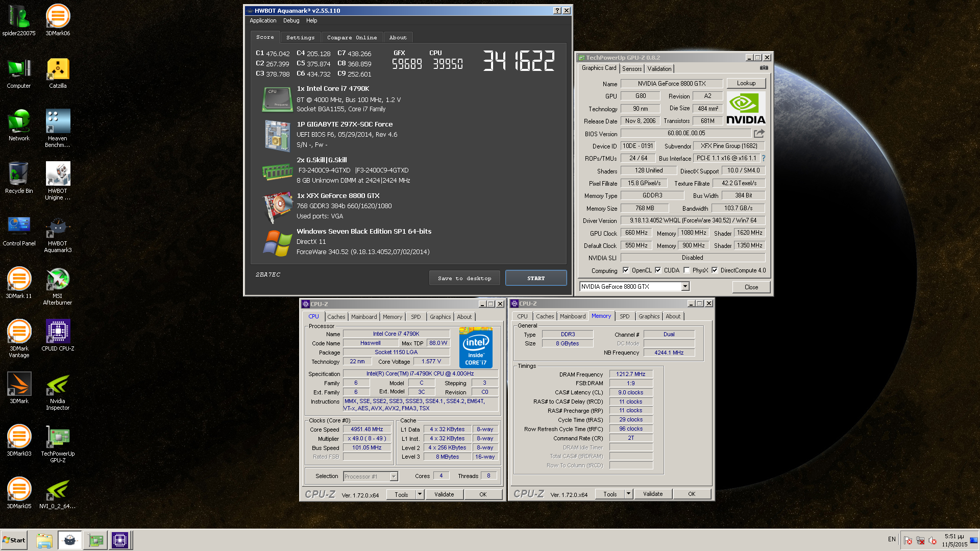Toggle the CUDA checkbox in GPU-Z

tap(658, 270)
